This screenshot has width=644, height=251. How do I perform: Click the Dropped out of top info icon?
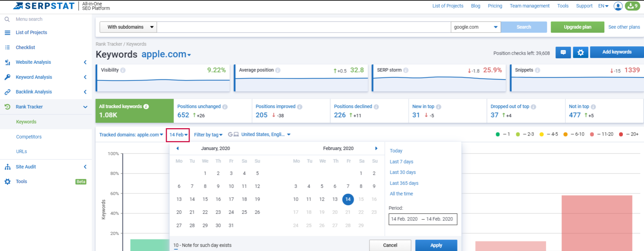533,107
